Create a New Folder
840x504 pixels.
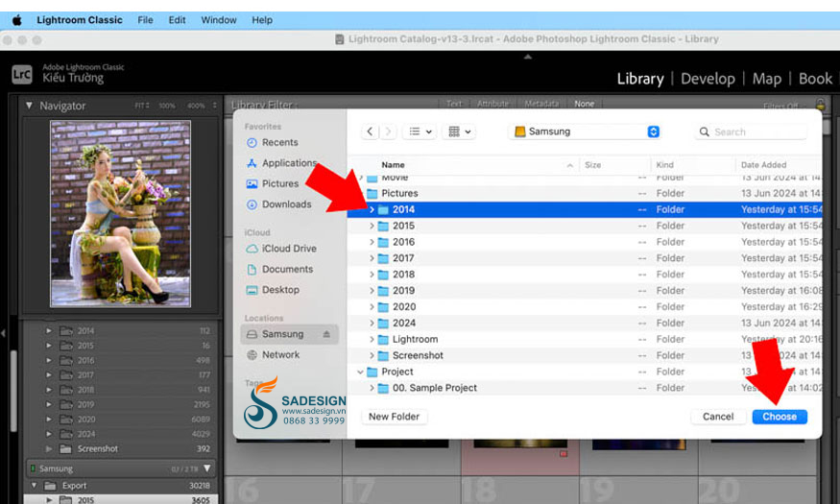point(395,417)
